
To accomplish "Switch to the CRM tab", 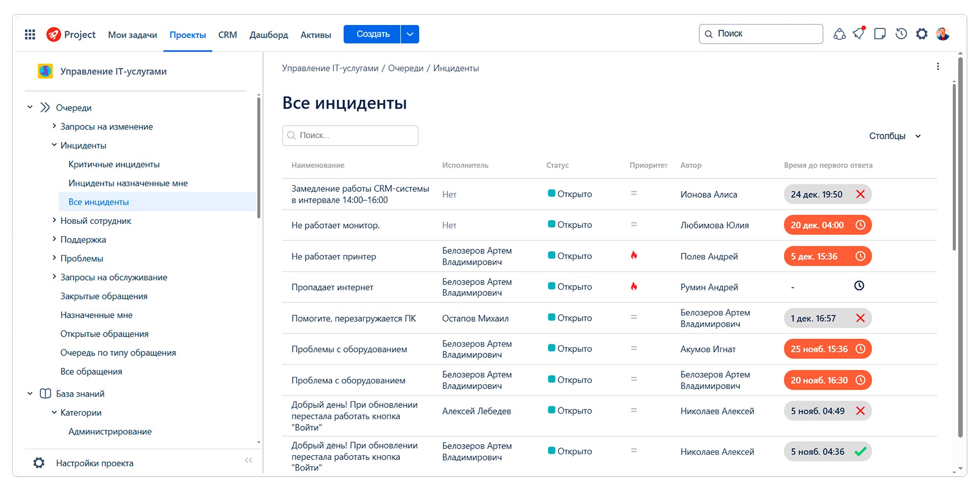I will click(x=227, y=35).
